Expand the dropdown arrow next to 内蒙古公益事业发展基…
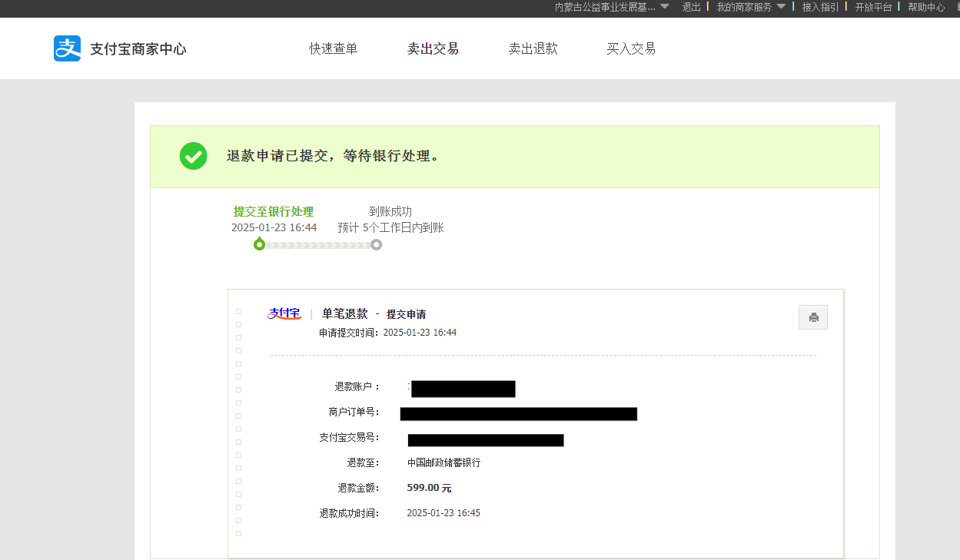 coord(665,6)
